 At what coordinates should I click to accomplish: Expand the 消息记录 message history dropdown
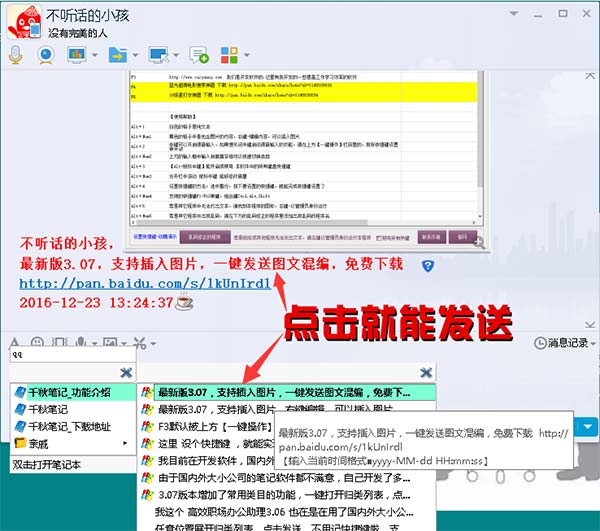click(x=593, y=343)
